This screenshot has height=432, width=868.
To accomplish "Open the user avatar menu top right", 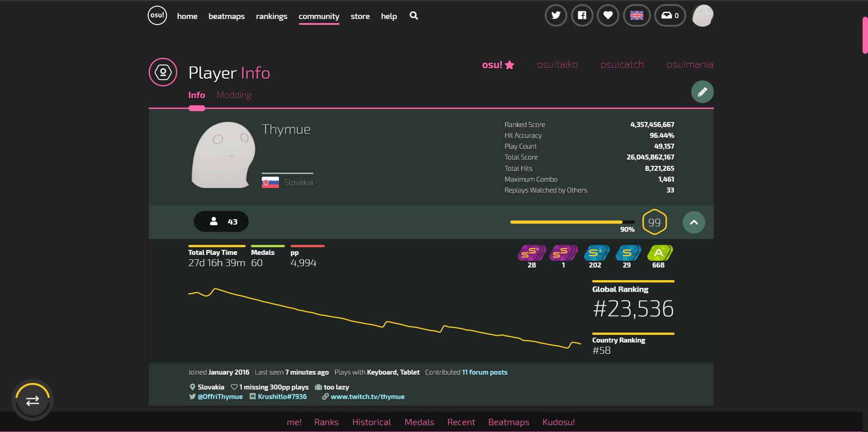I will pyautogui.click(x=702, y=15).
